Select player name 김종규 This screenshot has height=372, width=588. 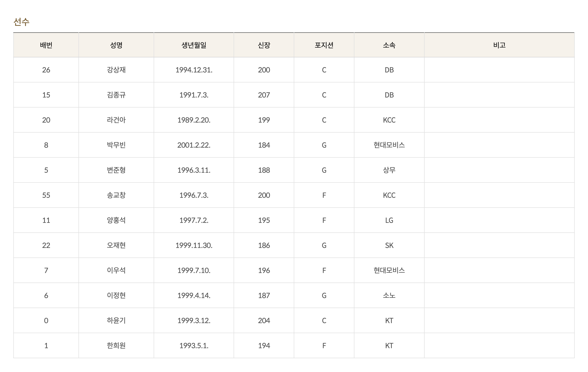click(x=116, y=95)
